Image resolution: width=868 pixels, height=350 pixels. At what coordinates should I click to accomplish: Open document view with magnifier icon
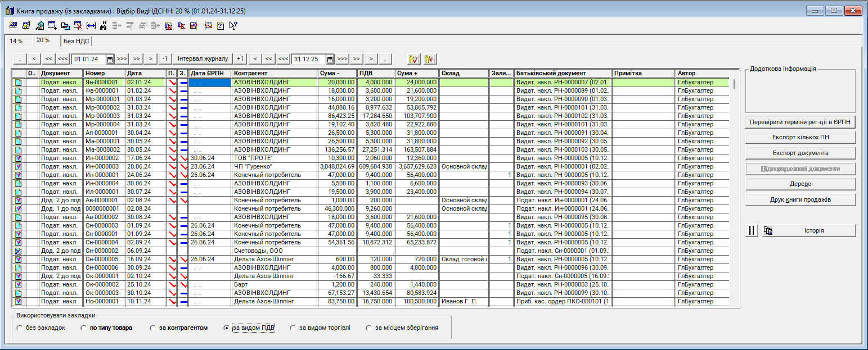pyautogui.click(x=39, y=25)
